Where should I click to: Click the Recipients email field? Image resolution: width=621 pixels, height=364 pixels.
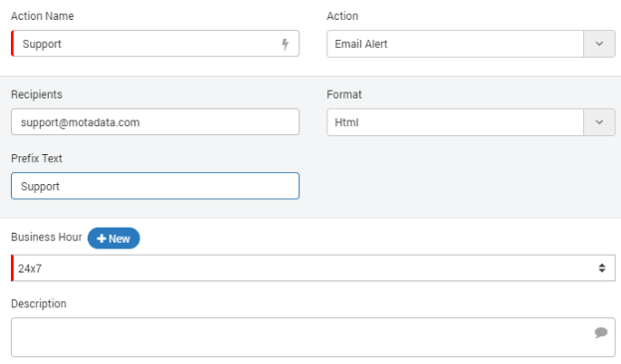[155, 122]
